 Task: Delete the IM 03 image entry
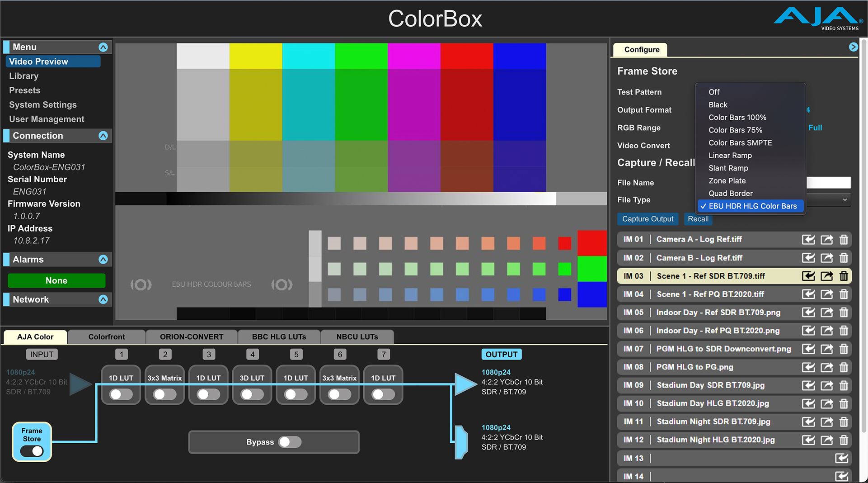click(844, 276)
